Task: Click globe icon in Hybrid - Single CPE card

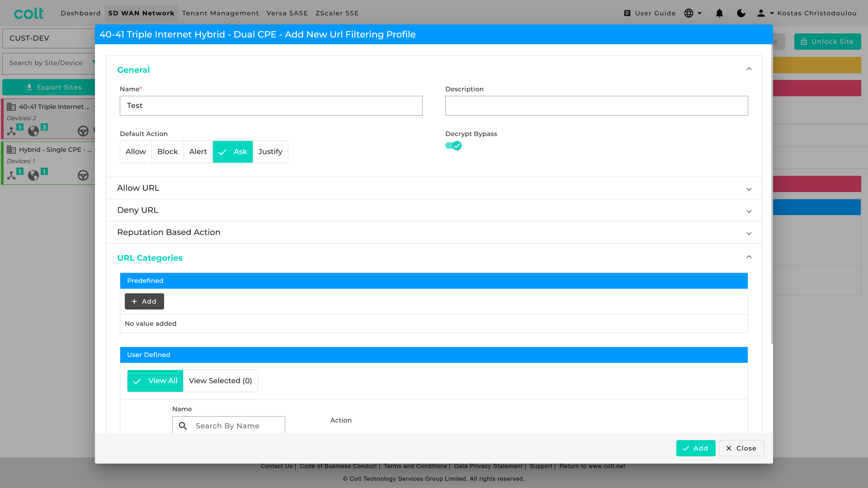Action: coord(33,175)
